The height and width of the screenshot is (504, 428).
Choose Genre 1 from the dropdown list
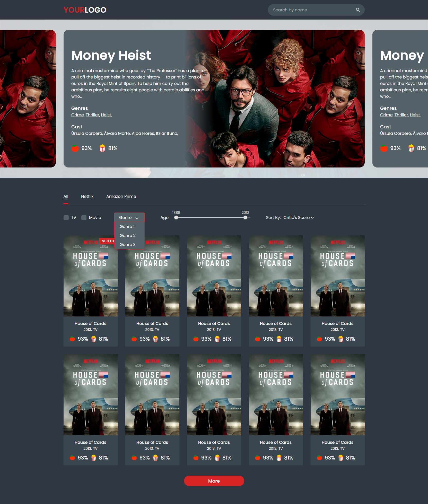point(129,226)
